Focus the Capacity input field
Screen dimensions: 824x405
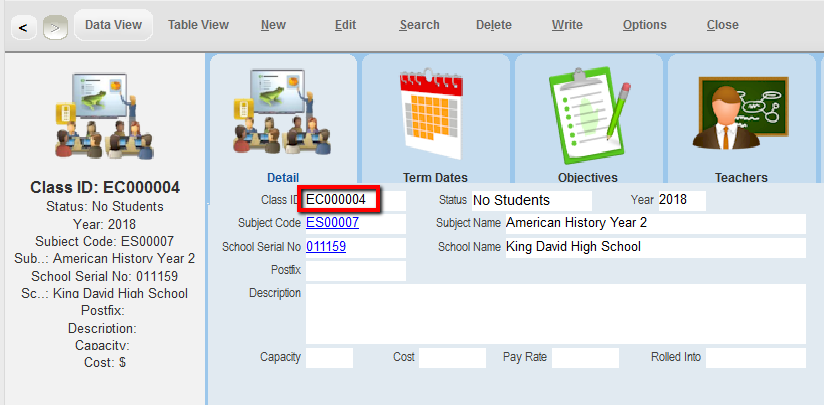329,358
